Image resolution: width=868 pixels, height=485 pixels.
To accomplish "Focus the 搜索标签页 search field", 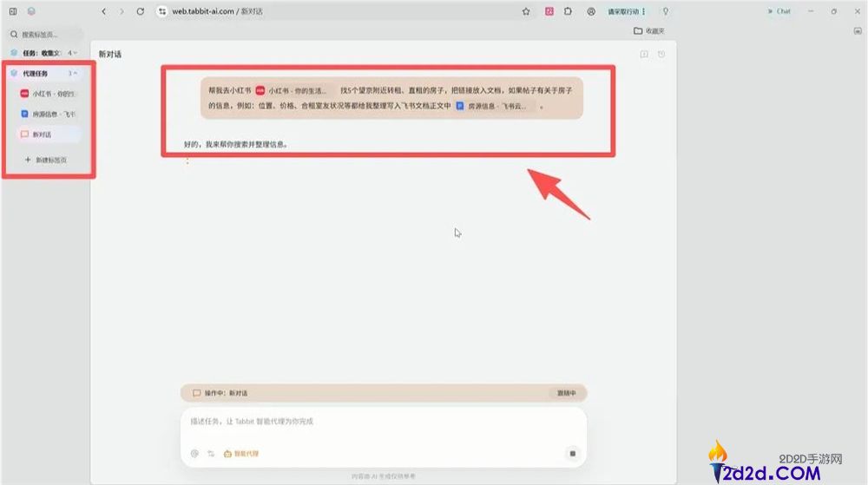I will [45, 35].
